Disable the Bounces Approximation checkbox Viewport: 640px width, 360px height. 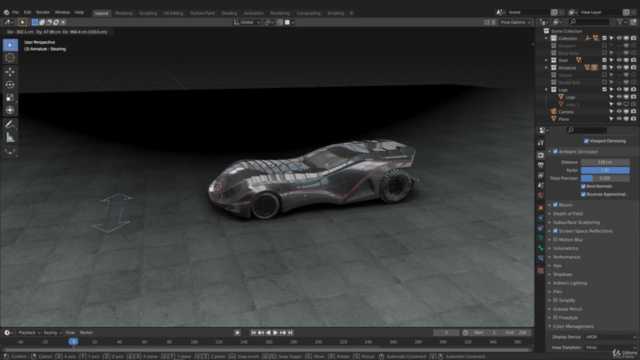click(583, 194)
